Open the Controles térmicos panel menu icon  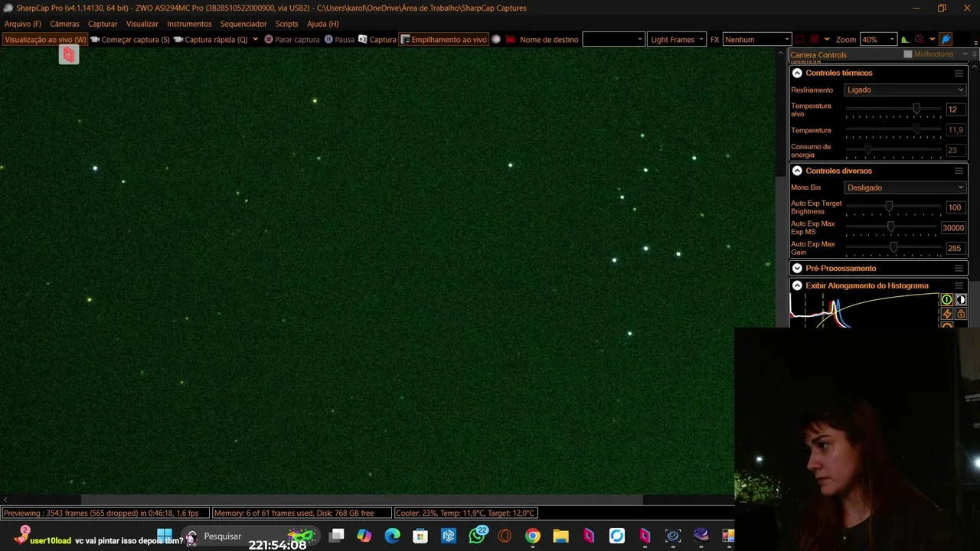[959, 73]
